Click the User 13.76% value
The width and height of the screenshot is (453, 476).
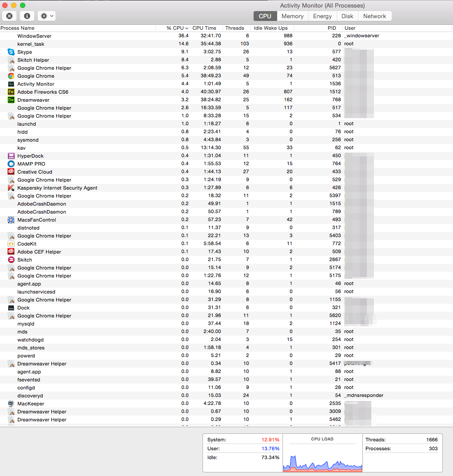pyautogui.click(x=270, y=448)
